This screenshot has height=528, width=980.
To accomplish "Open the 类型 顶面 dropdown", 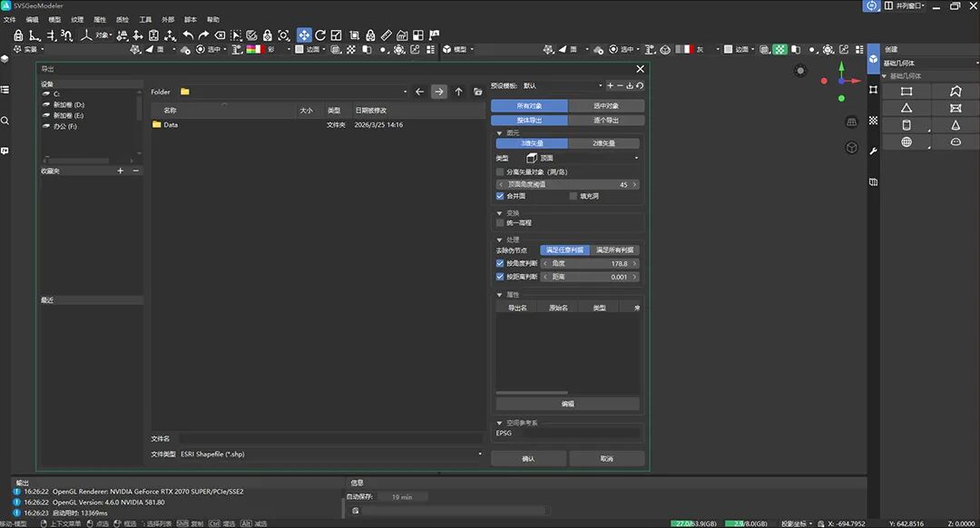I will 581,158.
